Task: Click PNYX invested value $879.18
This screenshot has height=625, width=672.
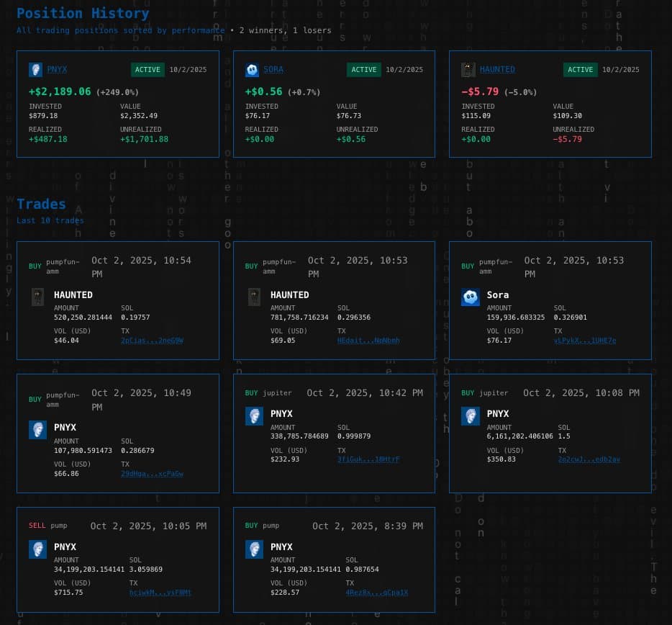Action: (x=43, y=116)
